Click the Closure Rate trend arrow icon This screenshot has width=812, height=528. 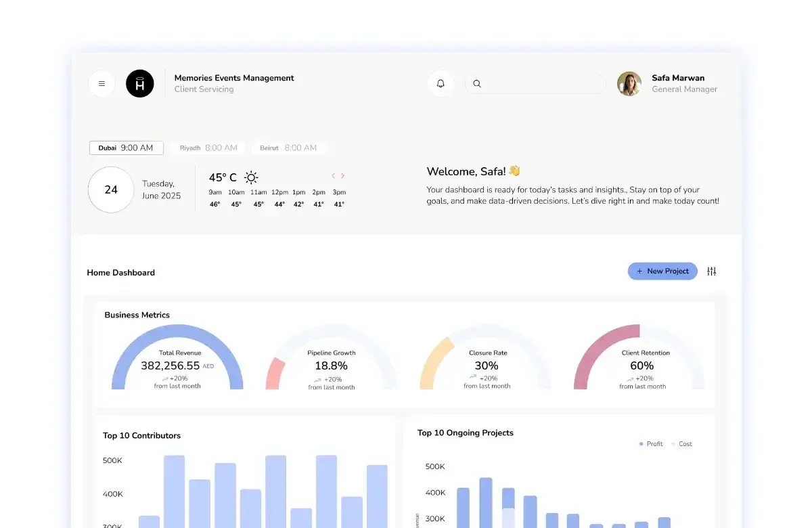click(x=473, y=378)
